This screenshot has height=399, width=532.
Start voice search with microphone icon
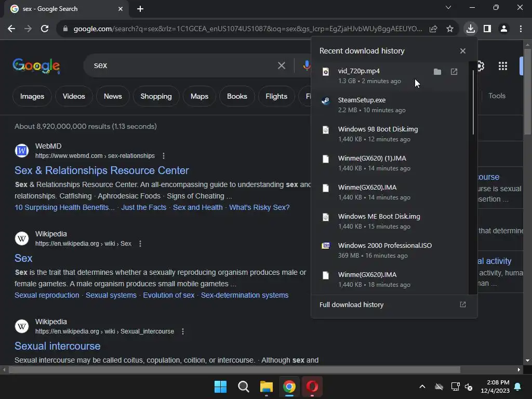(x=307, y=65)
